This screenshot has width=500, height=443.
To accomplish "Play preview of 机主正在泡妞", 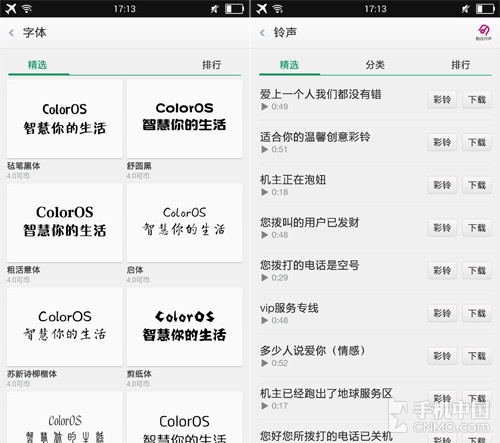I will 265,192.
